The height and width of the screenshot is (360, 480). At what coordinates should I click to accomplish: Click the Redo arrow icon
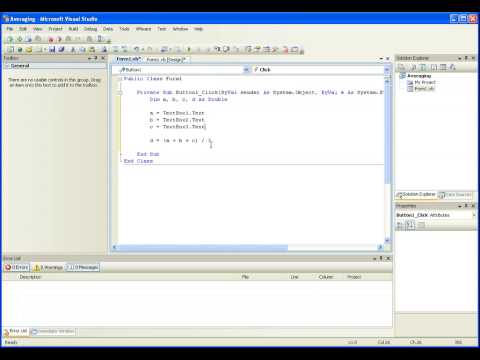(150, 49)
